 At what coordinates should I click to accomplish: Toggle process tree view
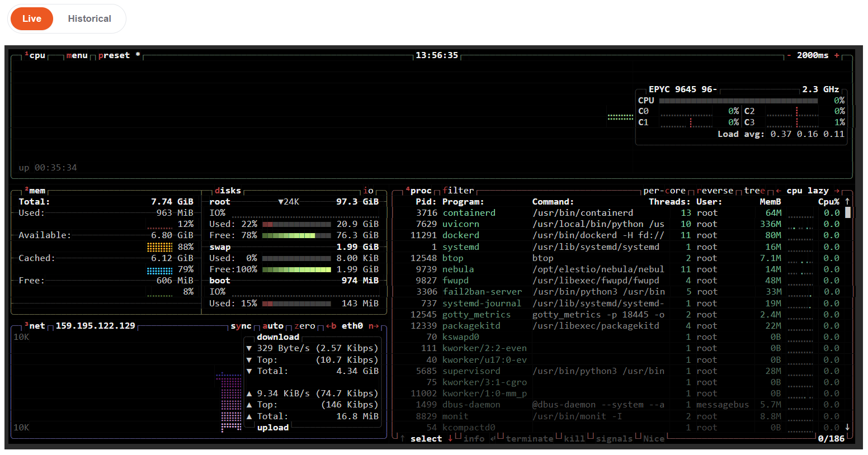click(x=754, y=191)
